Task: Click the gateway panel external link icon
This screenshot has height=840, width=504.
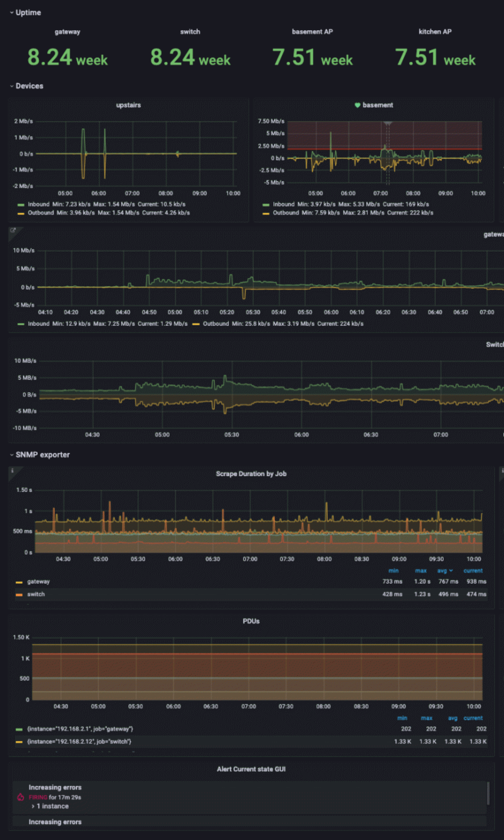Action: [13, 230]
